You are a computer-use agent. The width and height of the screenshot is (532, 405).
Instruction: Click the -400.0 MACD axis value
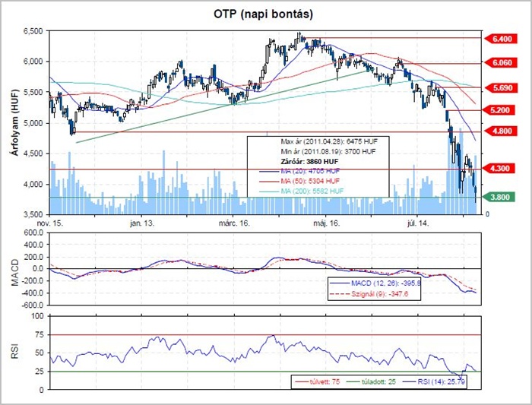click(33, 293)
